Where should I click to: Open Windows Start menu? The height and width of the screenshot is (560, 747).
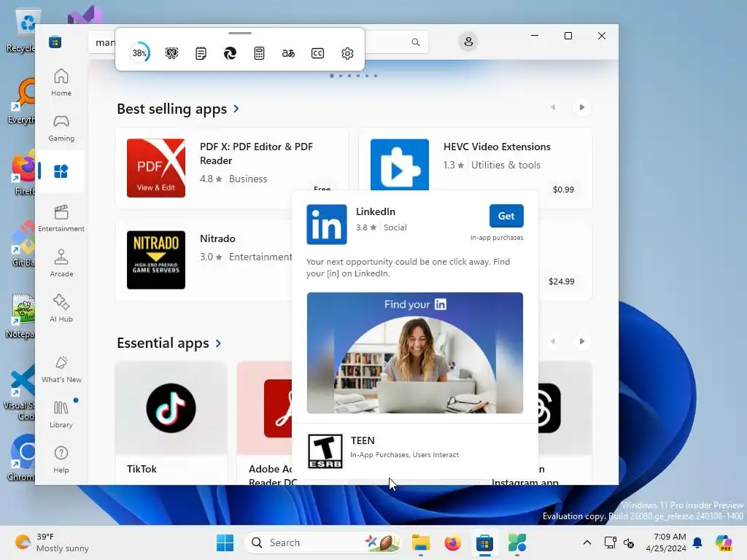(x=225, y=542)
